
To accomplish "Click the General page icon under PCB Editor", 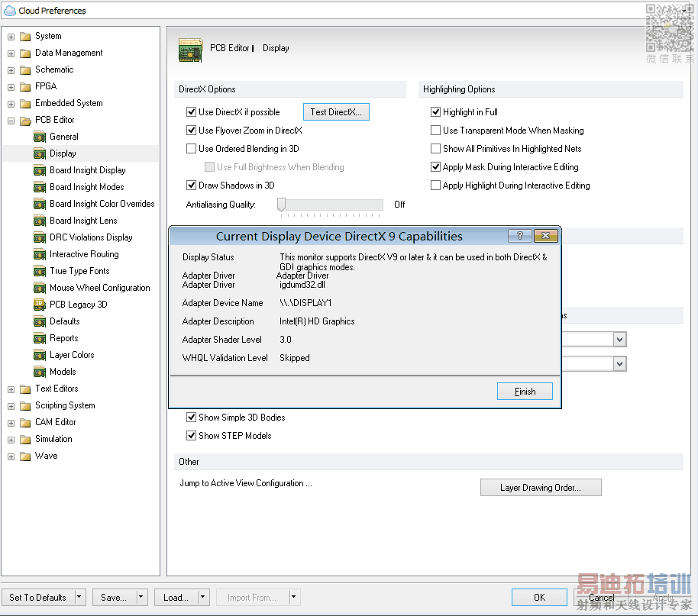I will pos(40,137).
